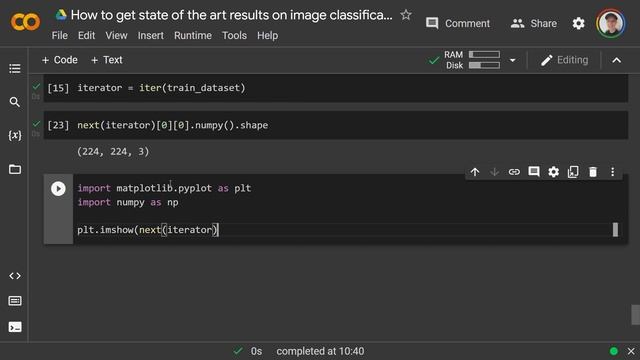Screen dimensions: 640x360
Task: Open the Files sidebar panel
Action: [15, 169]
